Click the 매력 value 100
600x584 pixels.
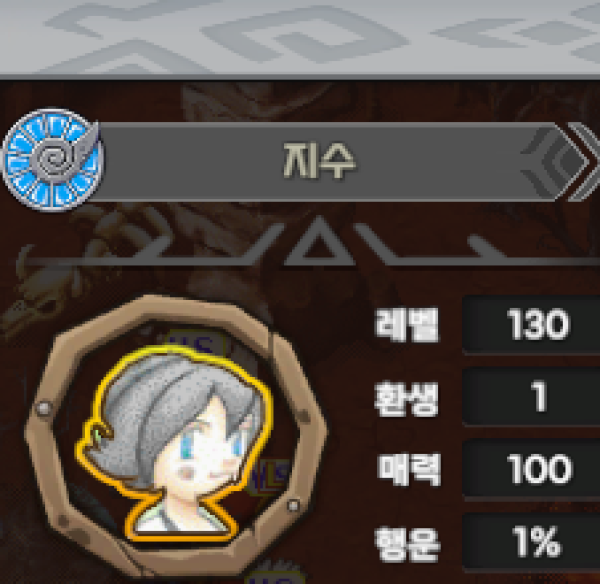(x=539, y=469)
